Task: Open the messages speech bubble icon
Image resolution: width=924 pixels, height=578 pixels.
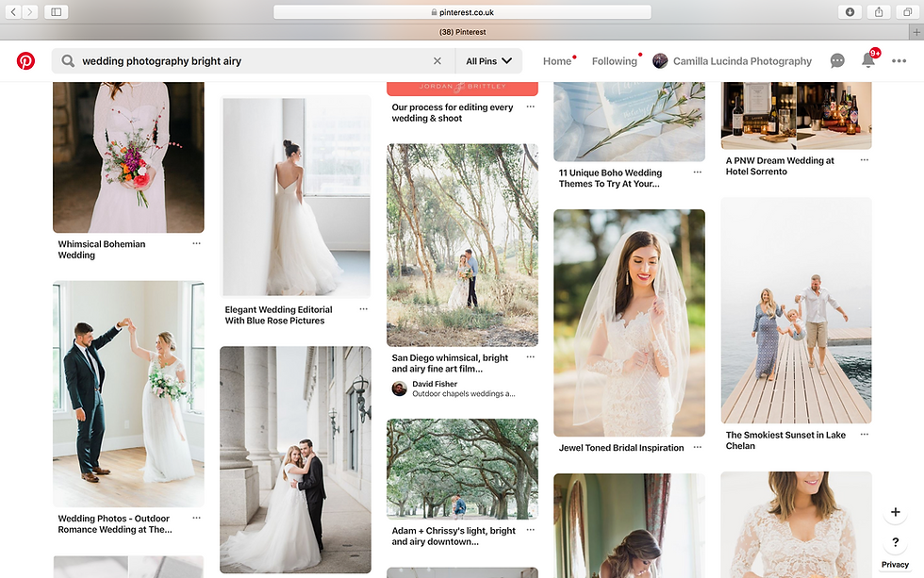Action: 837,60
